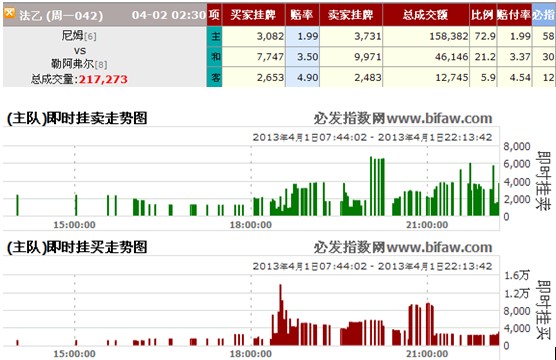Image resolution: width=556 pixels, height=360 pixels.
Task: Click the 买家挂牌 column header
Action: pos(254,15)
